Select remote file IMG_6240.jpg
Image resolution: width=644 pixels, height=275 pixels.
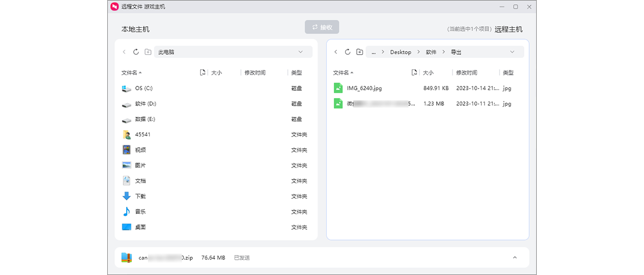coord(427,88)
